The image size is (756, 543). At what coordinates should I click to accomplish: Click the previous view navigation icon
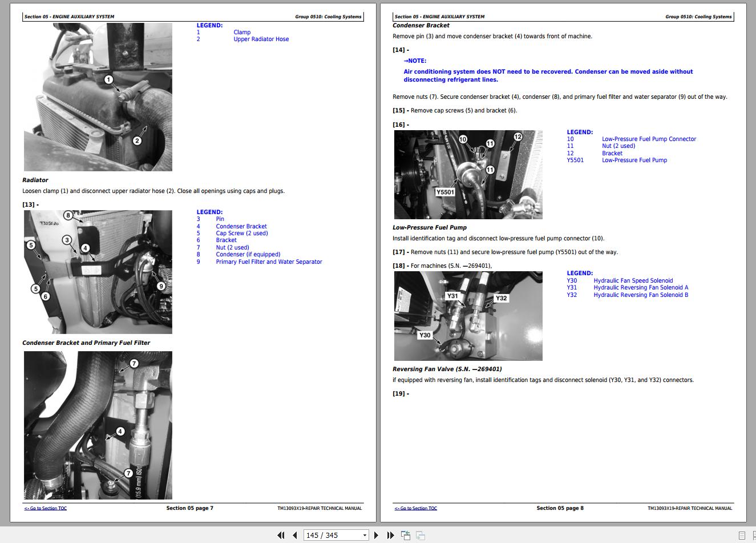406,535
